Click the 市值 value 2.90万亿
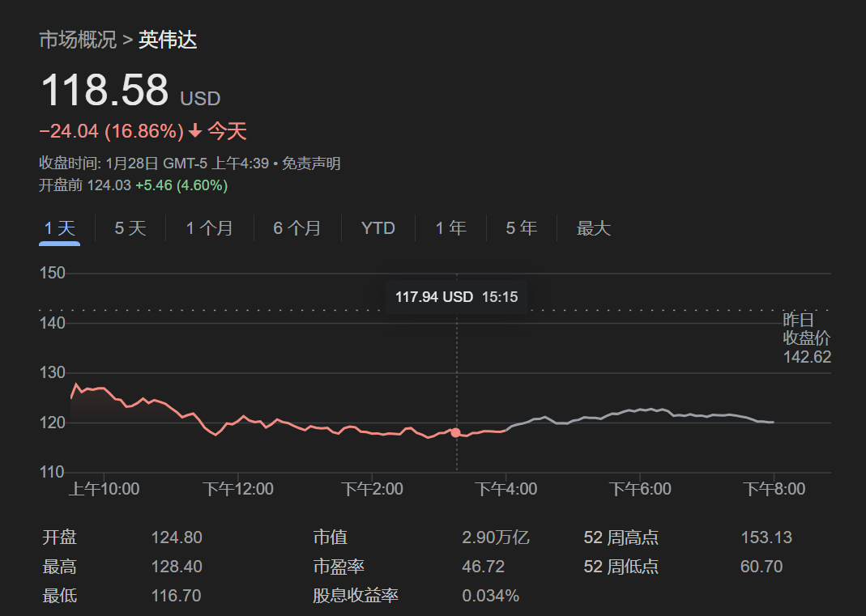The width and height of the screenshot is (866, 616). tap(496, 537)
